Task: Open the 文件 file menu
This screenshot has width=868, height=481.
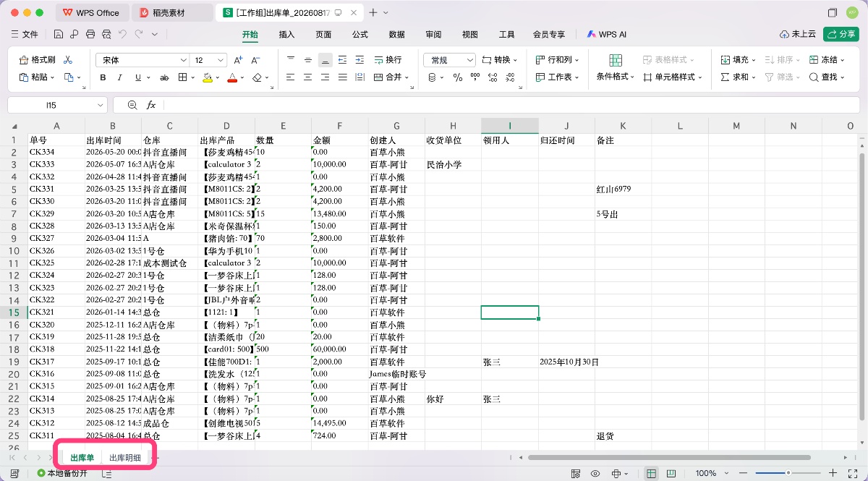Action: (25, 34)
